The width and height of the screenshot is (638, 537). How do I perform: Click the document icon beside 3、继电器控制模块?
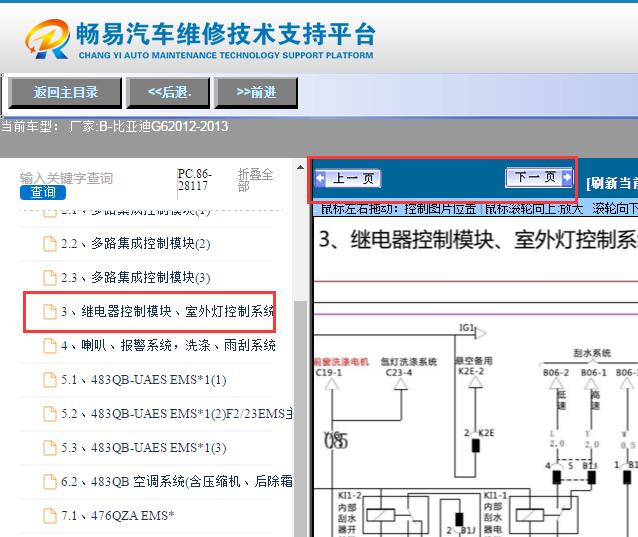point(49,312)
